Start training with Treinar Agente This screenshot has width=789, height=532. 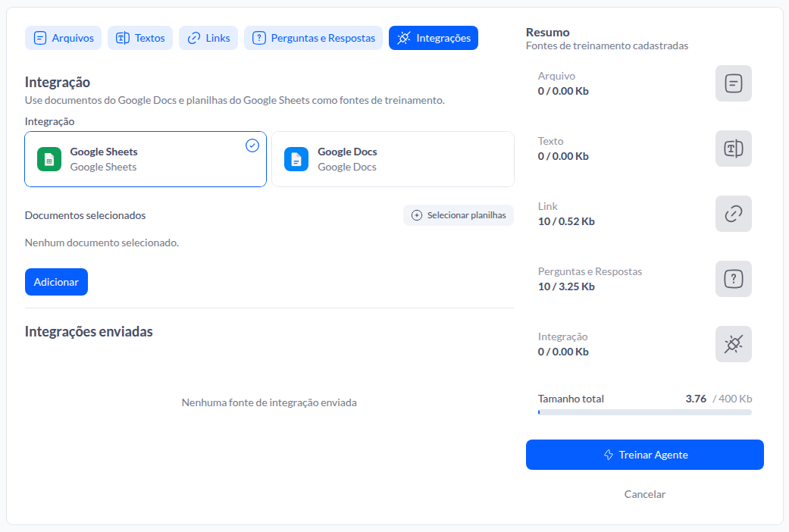[x=645, y=455]
